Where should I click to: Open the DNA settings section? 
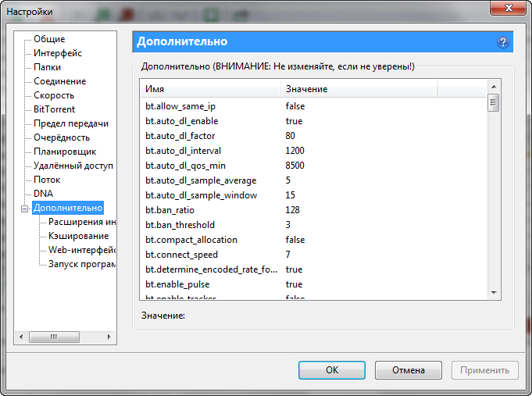(x=43, y=194)
